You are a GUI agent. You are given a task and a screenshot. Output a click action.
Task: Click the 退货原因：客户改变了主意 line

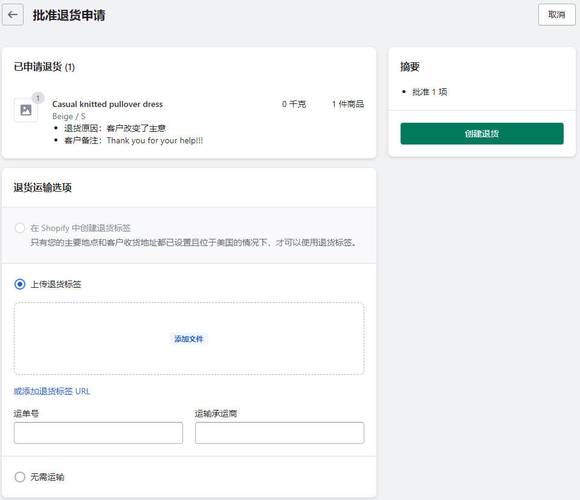point(115,128)
